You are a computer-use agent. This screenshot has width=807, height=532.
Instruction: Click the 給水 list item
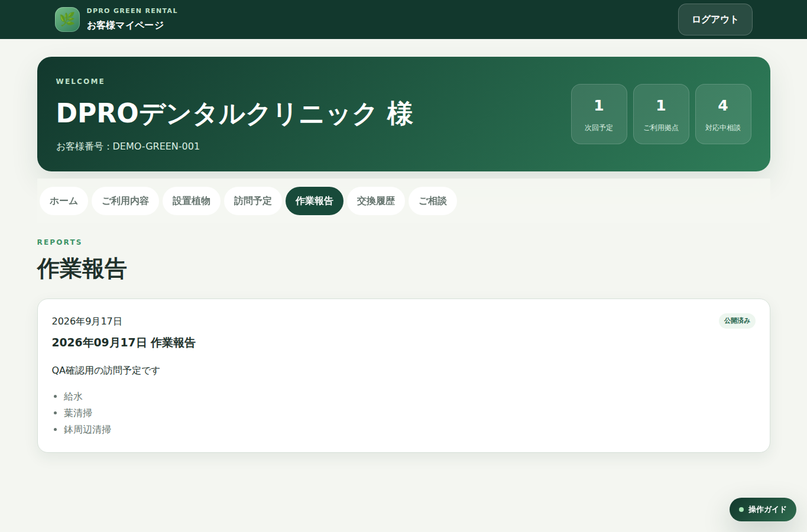[x=73, y=397]
